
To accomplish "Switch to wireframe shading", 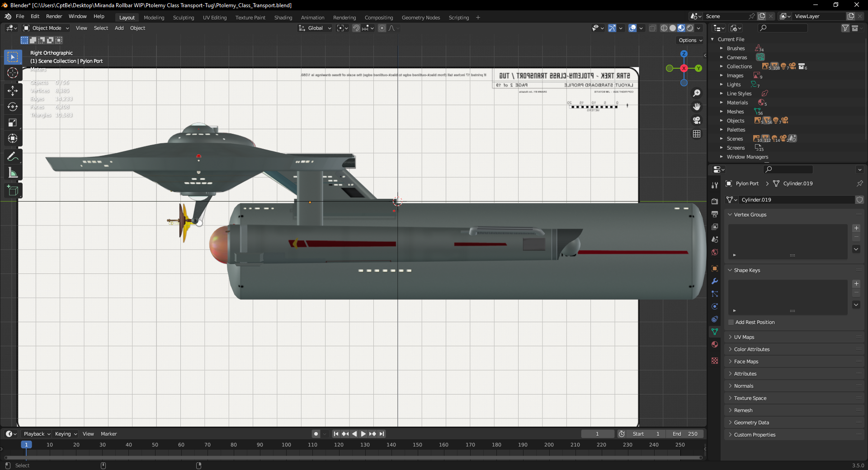I will tap(664, 28).
